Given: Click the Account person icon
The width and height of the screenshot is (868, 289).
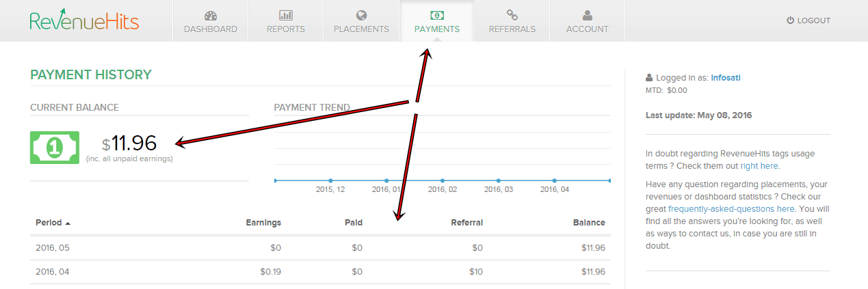Looking at the screenshot, I should (x=587, y=15).
